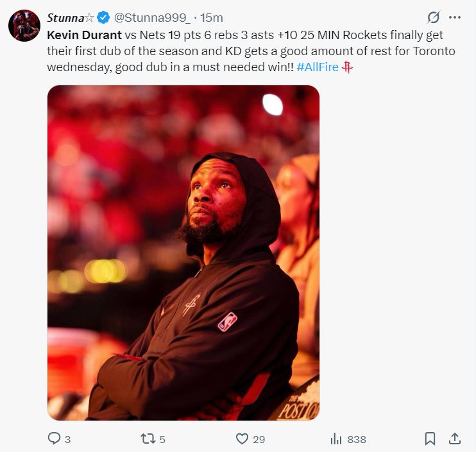
Task: Click the like count 29
Action: click(259, 439)
